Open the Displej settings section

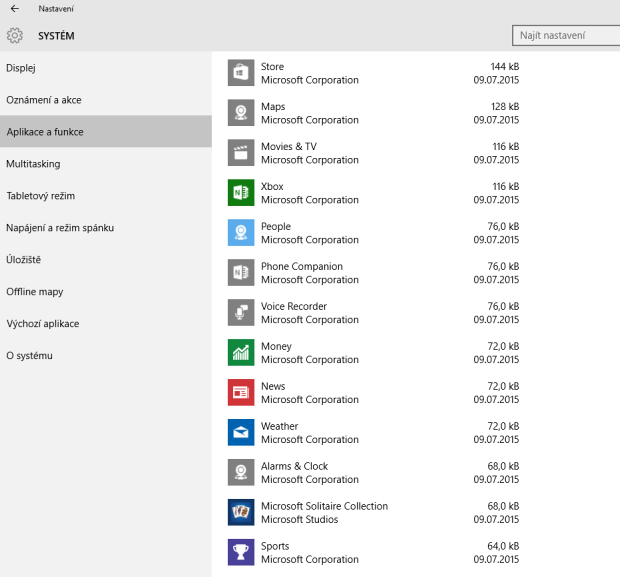click(21, 68)
